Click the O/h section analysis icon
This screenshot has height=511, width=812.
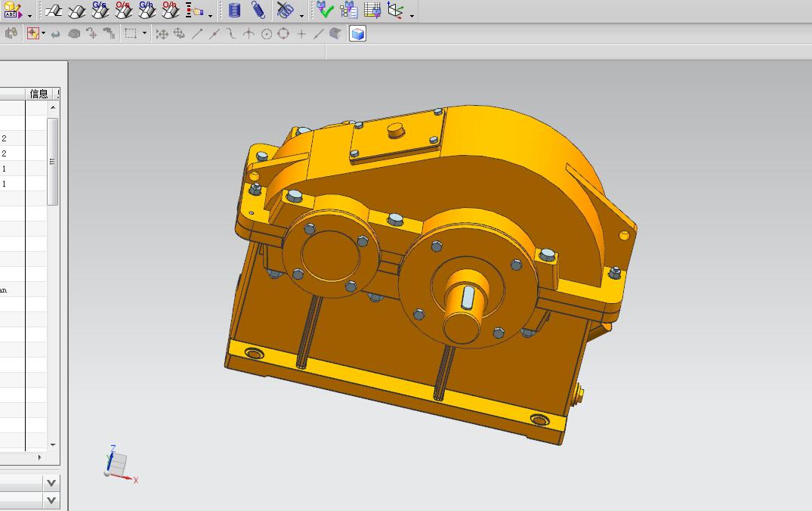170,10
